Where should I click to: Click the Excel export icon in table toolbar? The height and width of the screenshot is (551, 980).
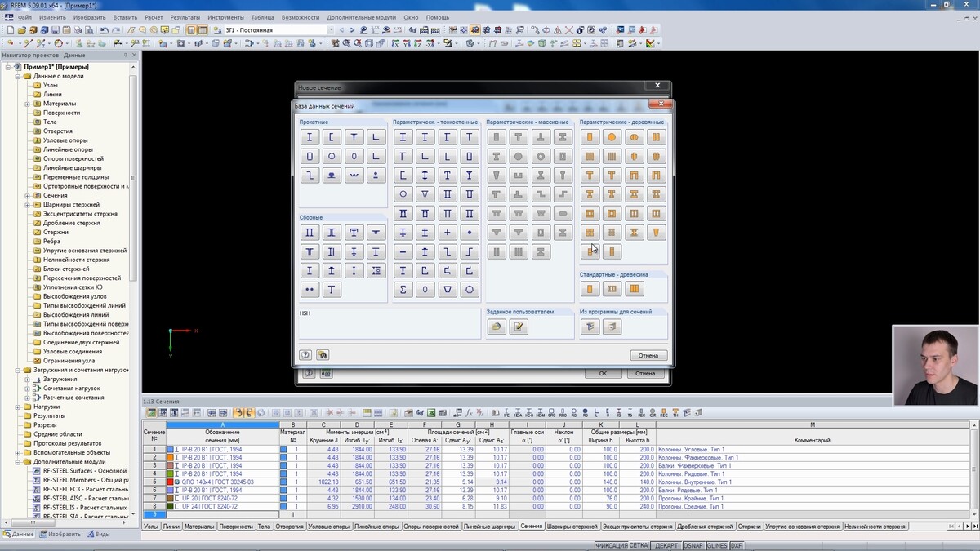coord(430,413)
